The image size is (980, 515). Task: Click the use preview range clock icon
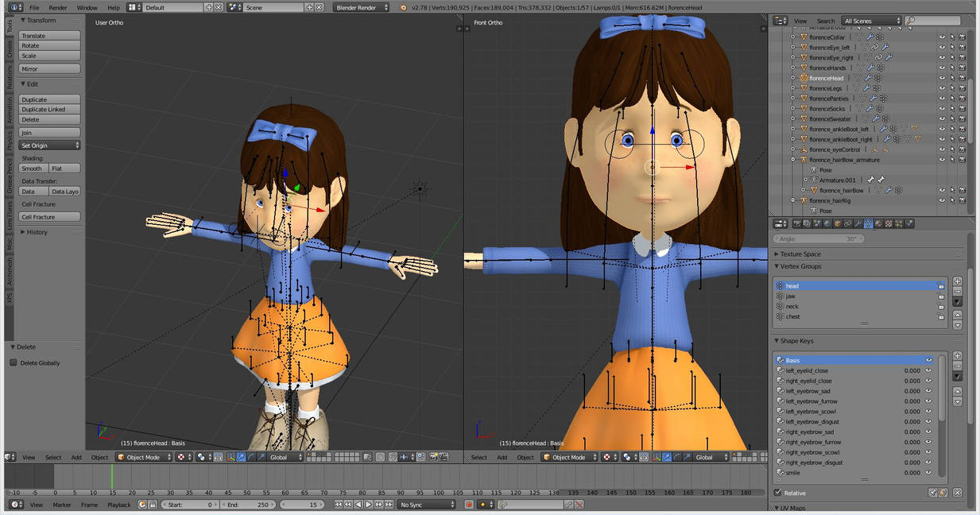coord(142,505)
